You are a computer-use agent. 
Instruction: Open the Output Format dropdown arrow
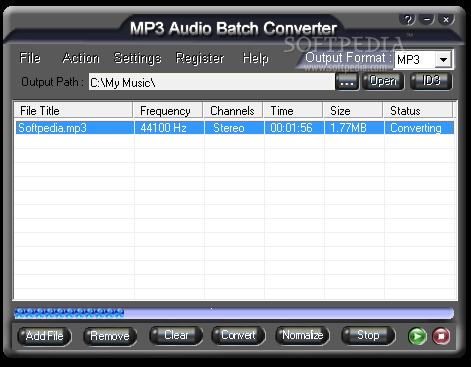click(x=443, y=60)
